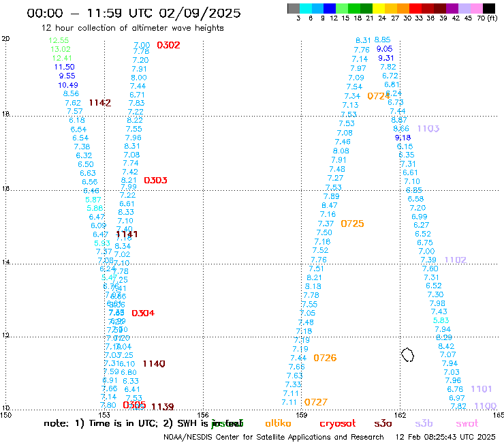Click the cryosat time label '0305'
The height and width of the screenshot is (443, 504).
pyautogui.click(x=134, y=405)
